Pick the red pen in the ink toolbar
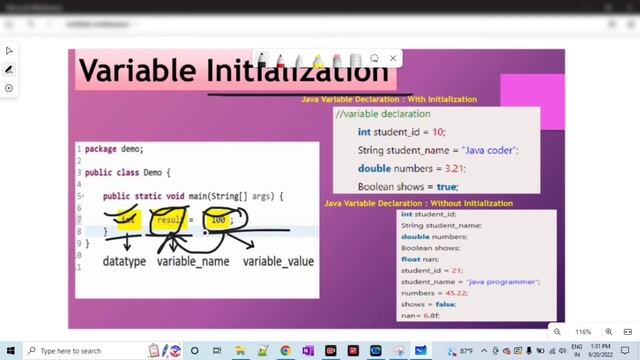The height and width of the screenshot is (360, 640). click(281, 60)
